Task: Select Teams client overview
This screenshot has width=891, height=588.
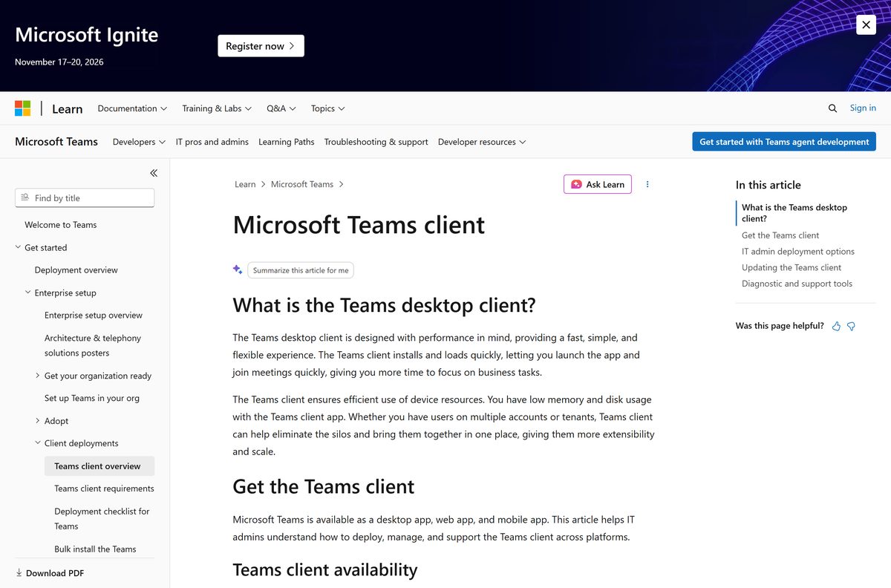Action: [99, 466]
